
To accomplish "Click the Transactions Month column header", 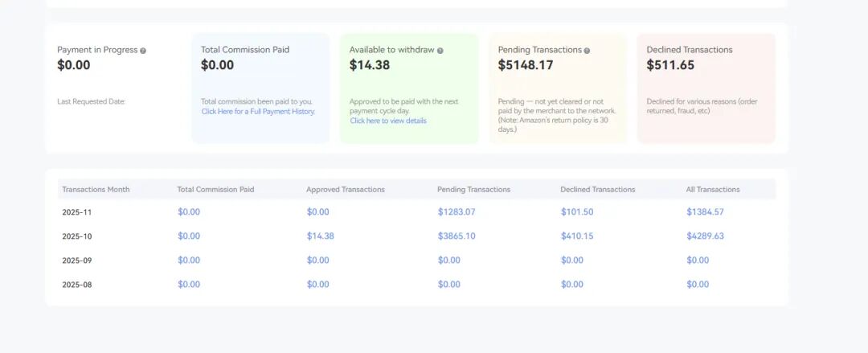I will (x=96, y=190).
